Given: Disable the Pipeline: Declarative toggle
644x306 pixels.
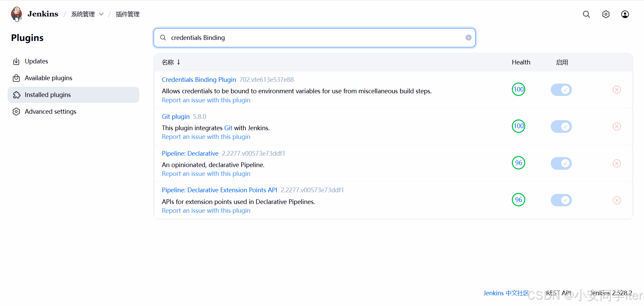Looking at the screenshot, I should 561,163.
